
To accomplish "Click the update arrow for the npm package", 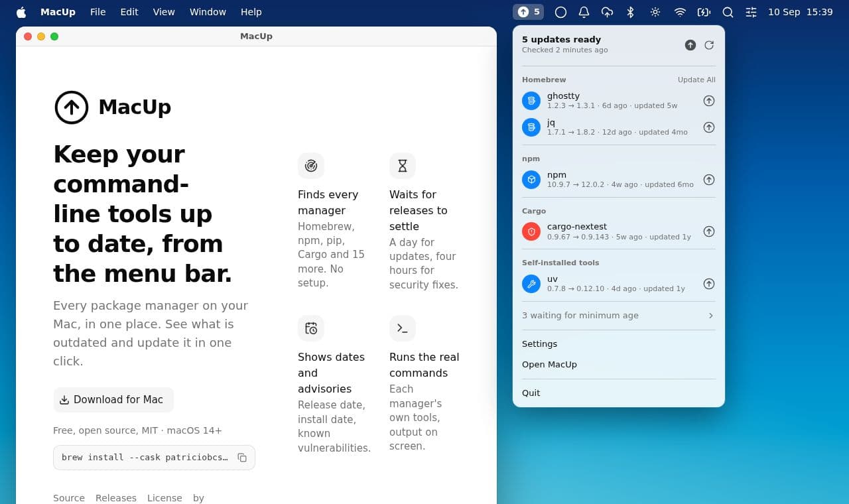I will pos(709,180).
